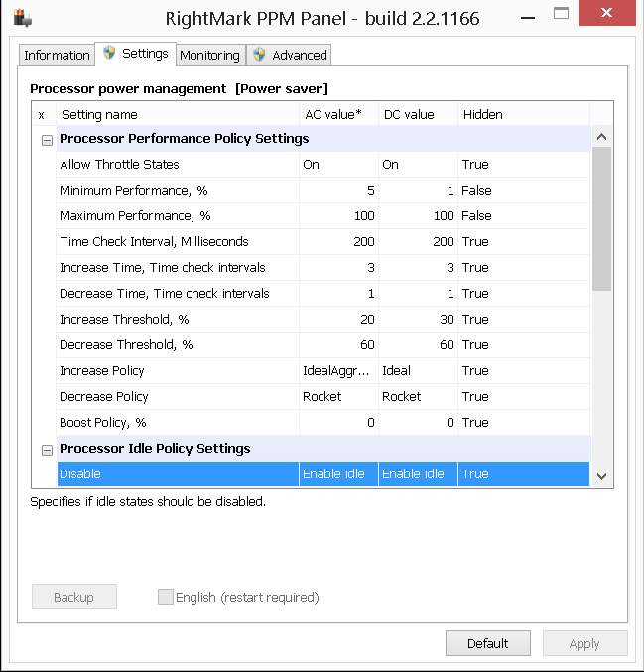Click DC value 'Rocket' for Decrease Policy
644x672 pixels.
coord(418,396)
